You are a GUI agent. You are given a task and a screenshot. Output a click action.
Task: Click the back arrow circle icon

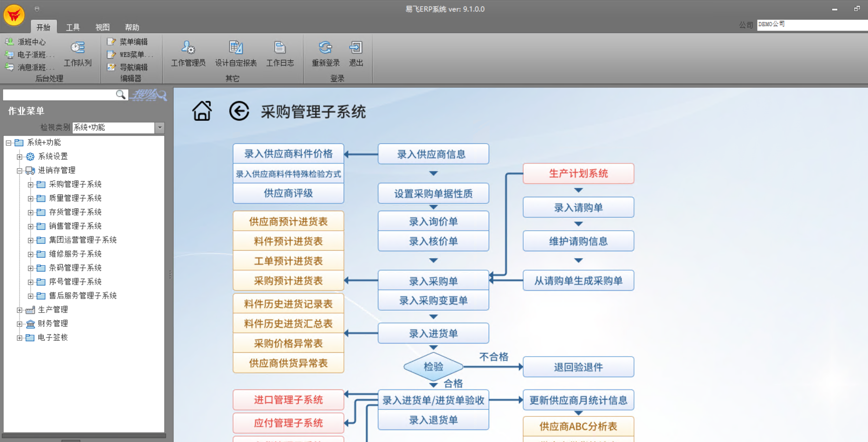(x=239, y=111)
